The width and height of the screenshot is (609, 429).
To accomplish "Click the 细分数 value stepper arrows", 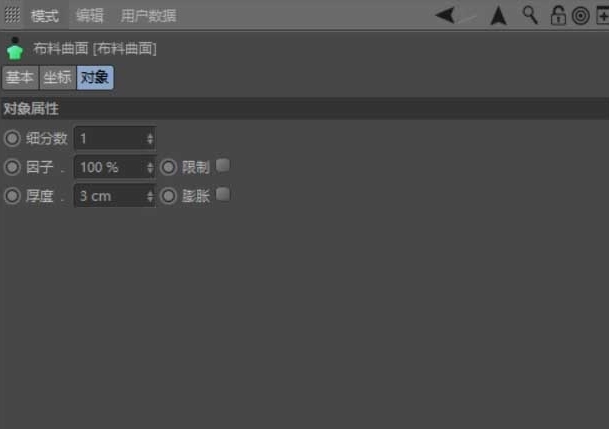I will (150, 139).
